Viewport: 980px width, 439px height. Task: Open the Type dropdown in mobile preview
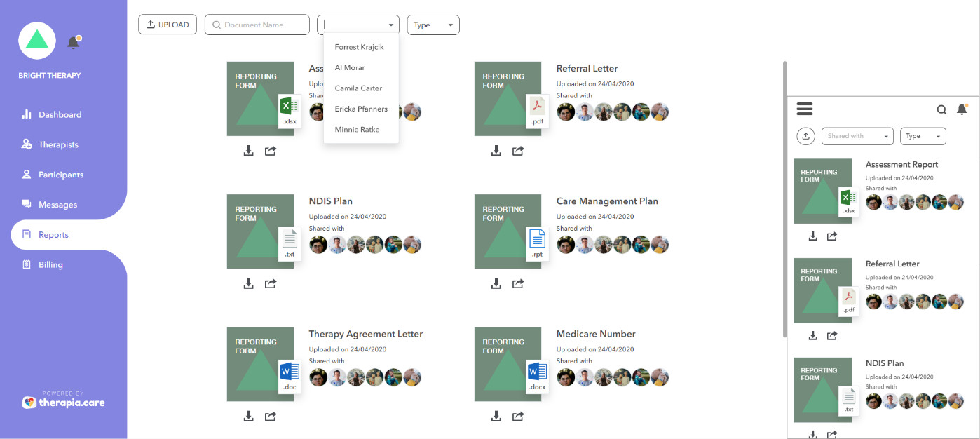(923, 136)
